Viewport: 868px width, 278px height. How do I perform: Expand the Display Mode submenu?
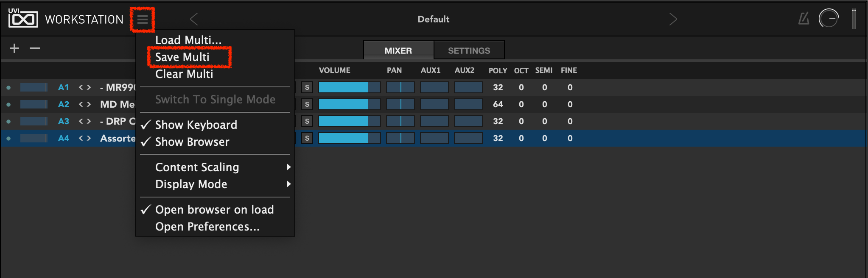pyautogui.click(x=215, y=184)
